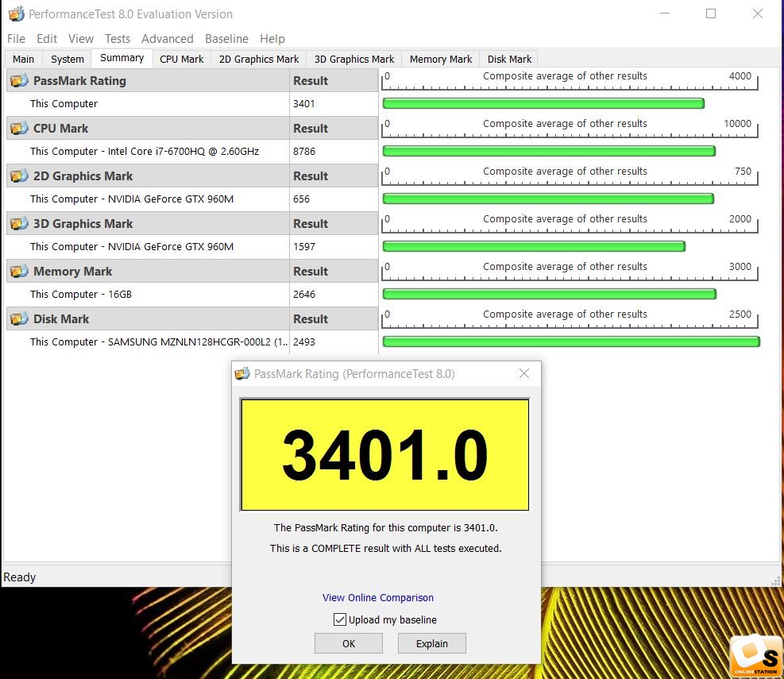Click the Memory Mark header label

tap(72, 272)
